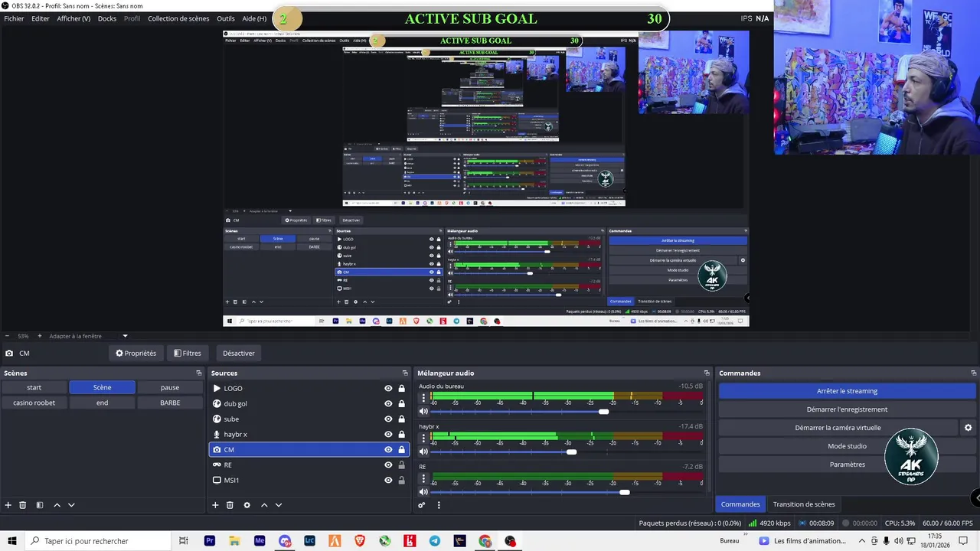Viewport: 980px width, 551px height.
Task: Open scene filters icon in Scènes toolbar
Action: tap(40, 505)
